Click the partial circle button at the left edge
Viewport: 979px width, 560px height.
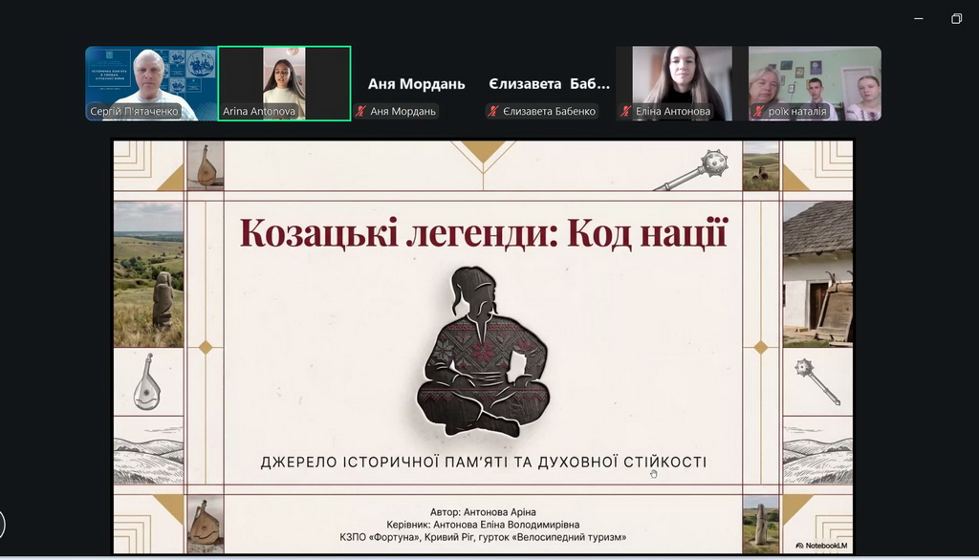(2, 524)
